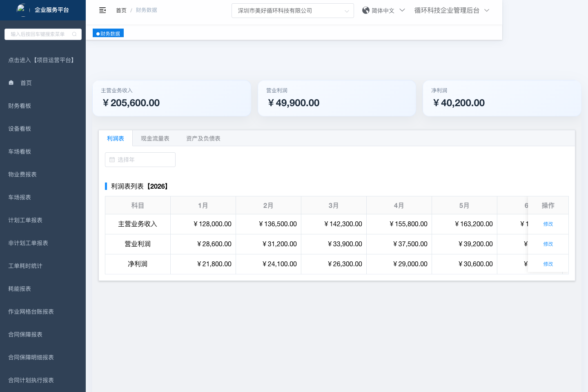Open the 循环科技企业管理后台 user menu
The width and height of the screenshot is (588, 392).
click(x=451, y=11)
